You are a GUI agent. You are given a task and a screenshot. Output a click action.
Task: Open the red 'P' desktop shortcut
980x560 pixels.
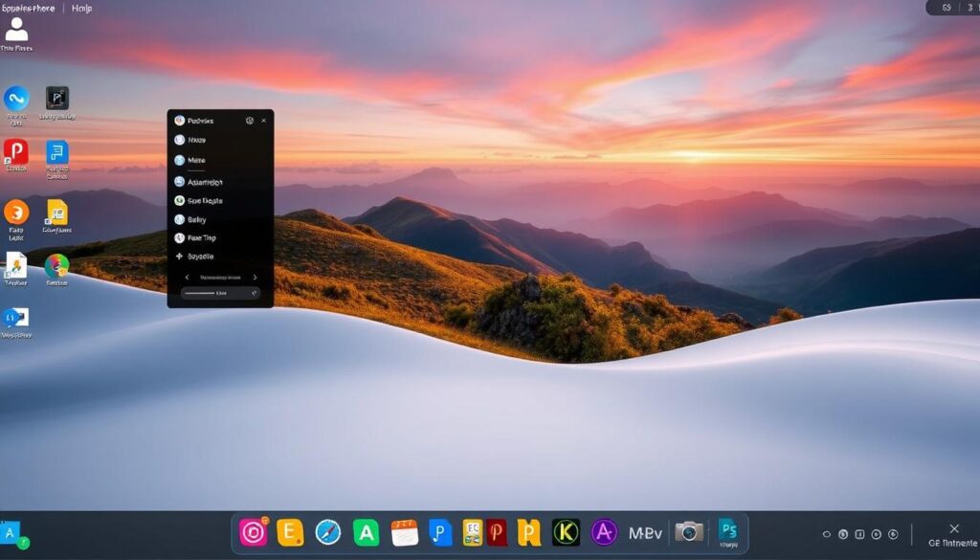pyautogui.click(x=16, y=152)
